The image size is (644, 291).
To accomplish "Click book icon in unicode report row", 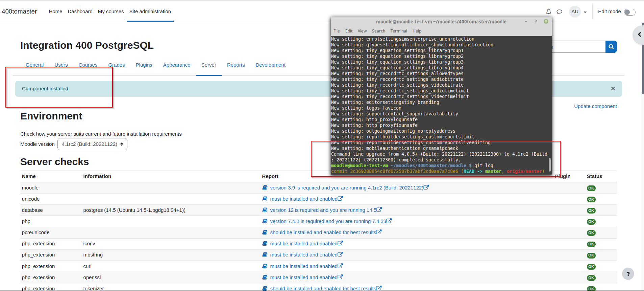I will 265,199.
